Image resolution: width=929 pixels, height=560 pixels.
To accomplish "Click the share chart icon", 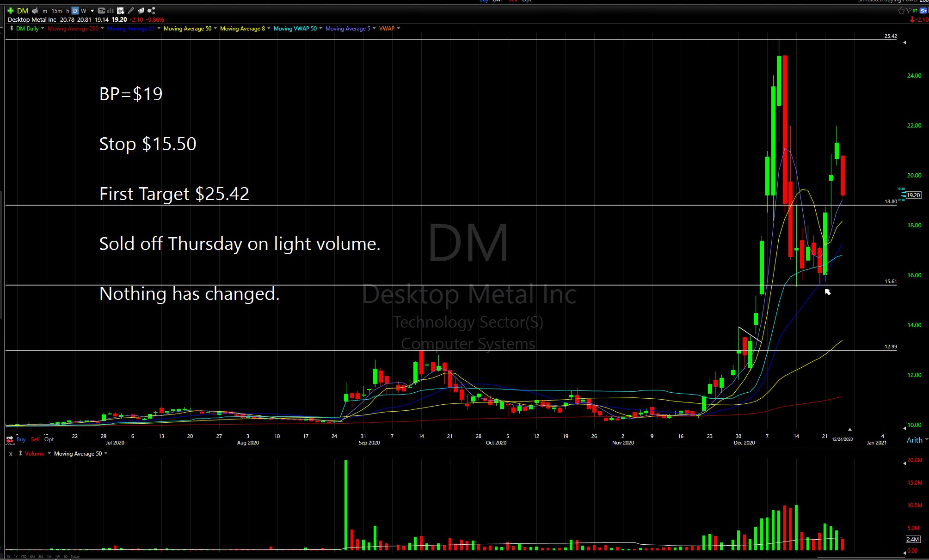I will point(151,11).
